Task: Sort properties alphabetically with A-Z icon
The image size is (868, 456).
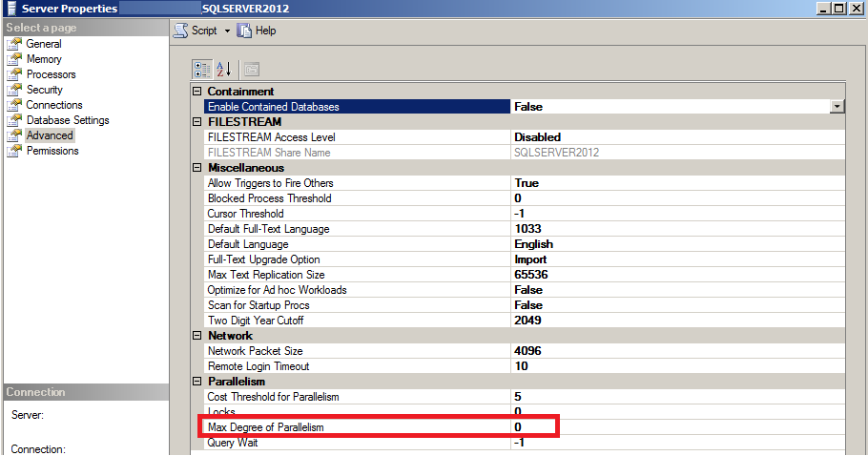Action: coord(224,69)
